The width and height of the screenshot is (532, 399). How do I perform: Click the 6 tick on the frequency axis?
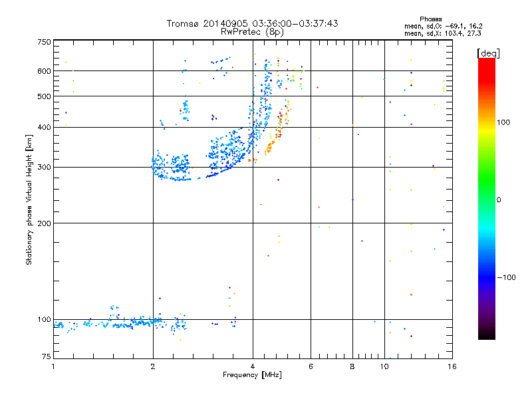tap(311, 366)
